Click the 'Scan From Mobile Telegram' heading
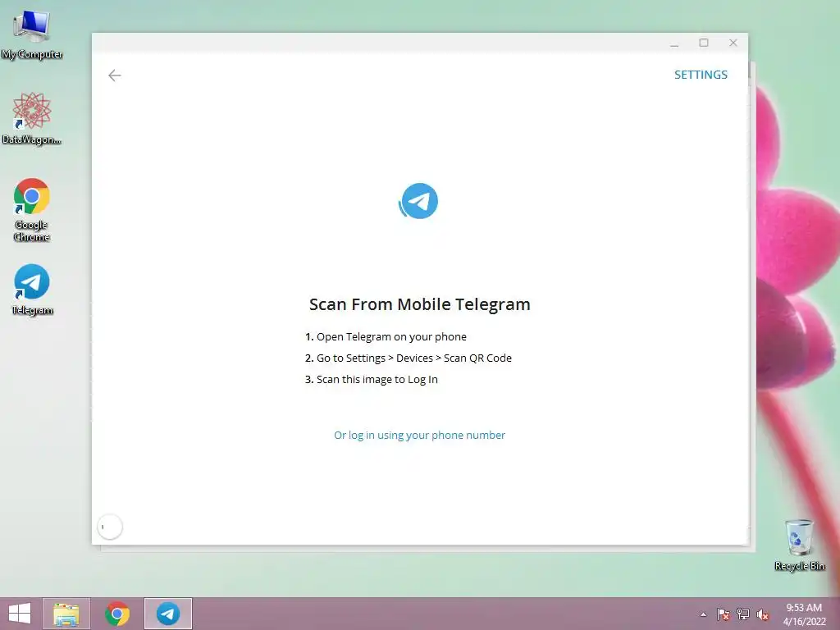 419,304
